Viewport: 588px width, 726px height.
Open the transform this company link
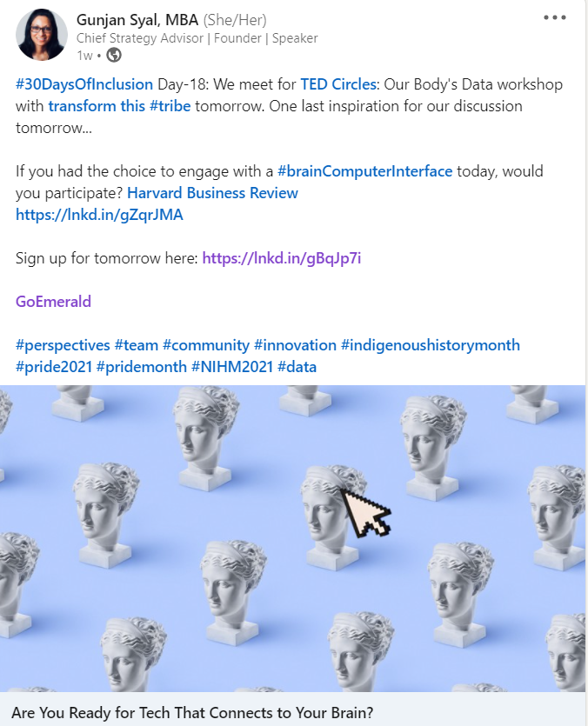click(x=97, y=106)
